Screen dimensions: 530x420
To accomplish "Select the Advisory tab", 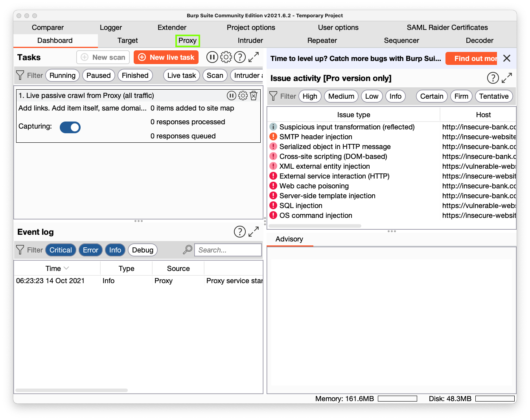I will pos(289,239).
